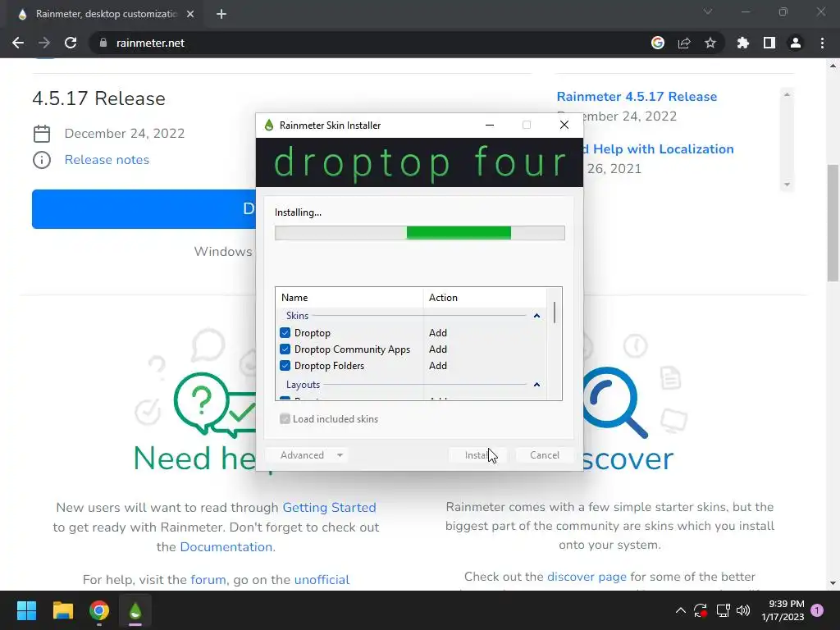Screen dimensions: 840x630
Task: Click the info icon beside Release notes
Action: pos(42,160)
